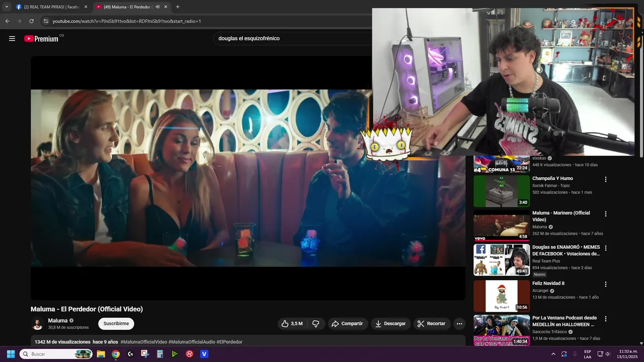
Task: Click the taskbar Buscar search box
Action: click(x=56, y=354)
